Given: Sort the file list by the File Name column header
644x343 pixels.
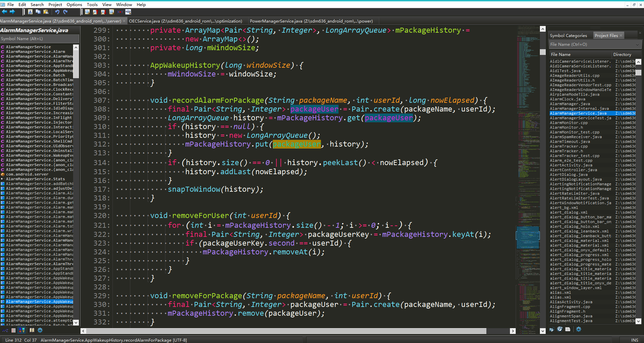Looking at the screenshot, I should click(580, 54).
